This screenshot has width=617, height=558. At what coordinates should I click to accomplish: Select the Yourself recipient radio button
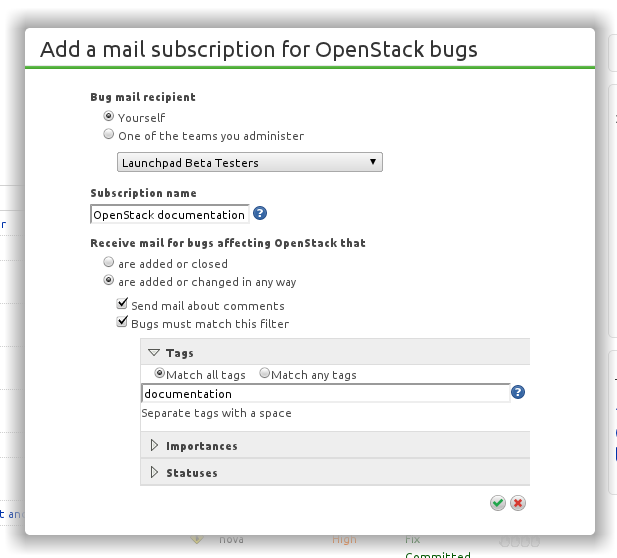(x=109, y=116)
